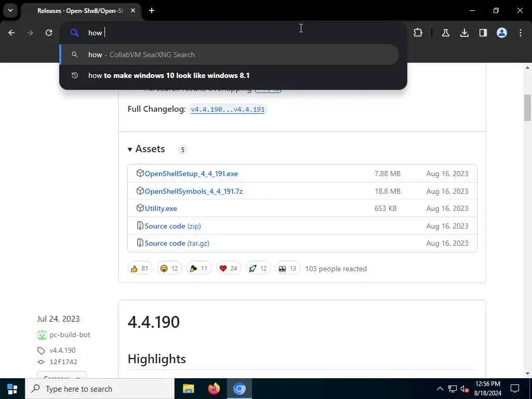Screen dimensions: 532x399
Task: Open the Windows Start button
Action: coord(12,389)
